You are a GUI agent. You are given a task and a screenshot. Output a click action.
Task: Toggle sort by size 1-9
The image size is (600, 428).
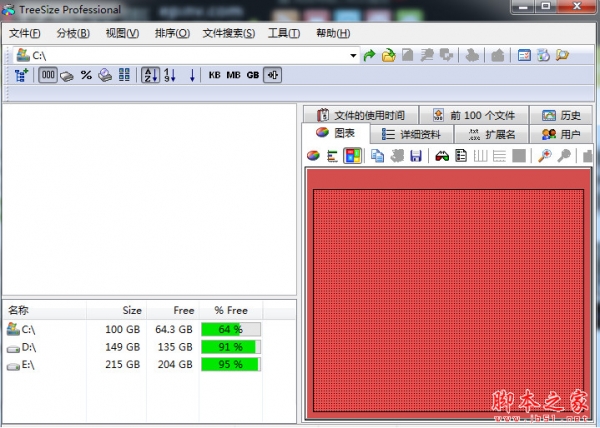170,75
